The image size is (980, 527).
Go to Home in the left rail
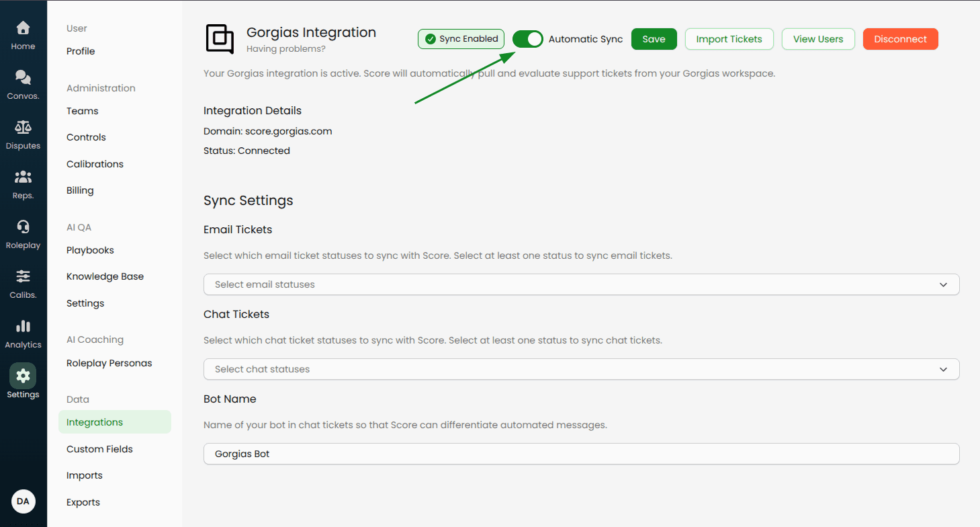[23, 36]
